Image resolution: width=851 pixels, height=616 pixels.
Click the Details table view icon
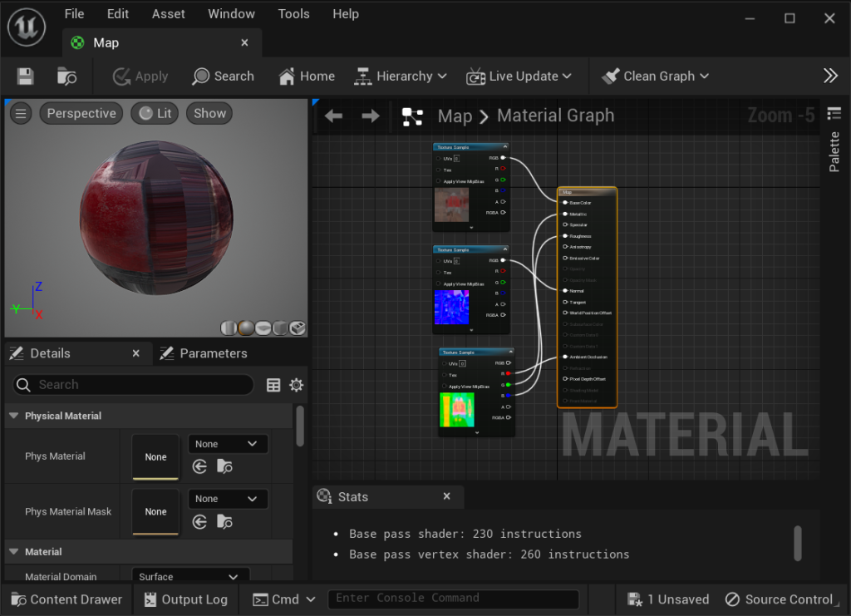coord(273,385)
